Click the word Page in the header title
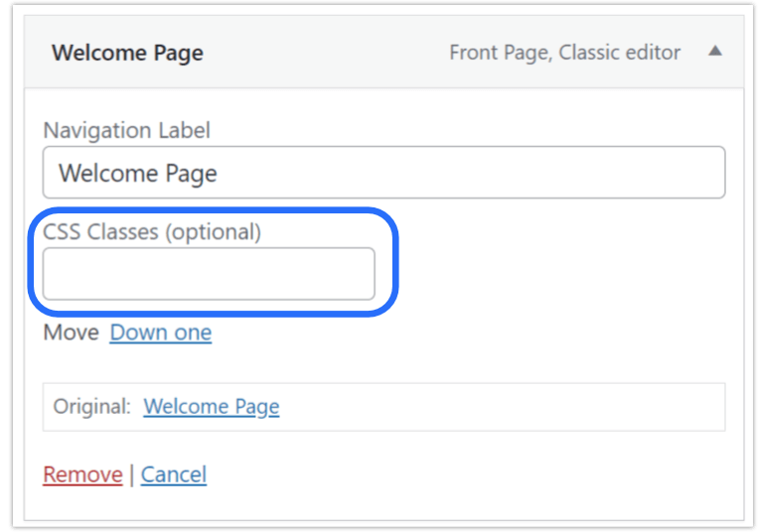This screenshot has height=532, width=758. [x=179, y=54]
